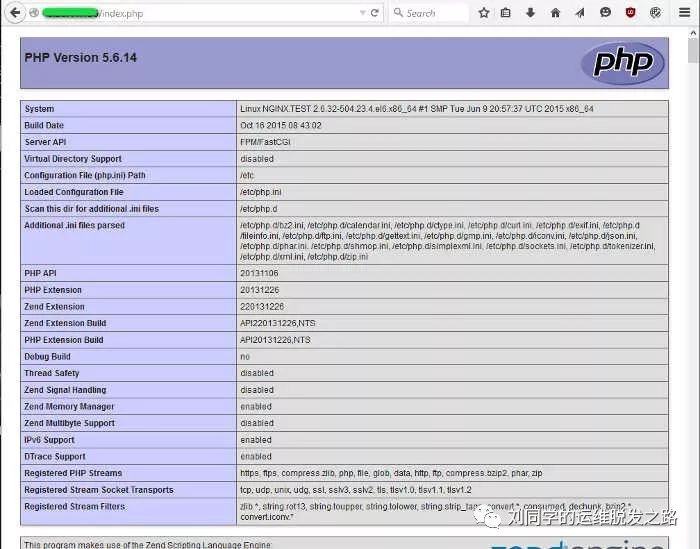
Task: Open the Downloads arrow icon
Action: (530, 13)
